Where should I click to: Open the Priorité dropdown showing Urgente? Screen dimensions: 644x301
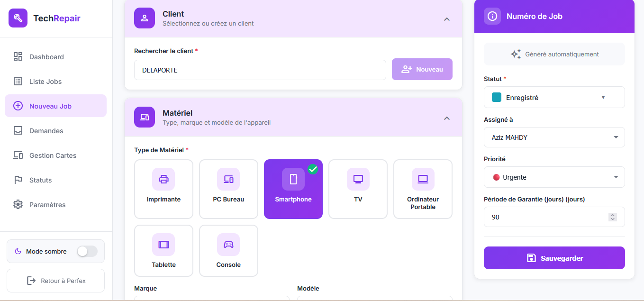(554, 177)
